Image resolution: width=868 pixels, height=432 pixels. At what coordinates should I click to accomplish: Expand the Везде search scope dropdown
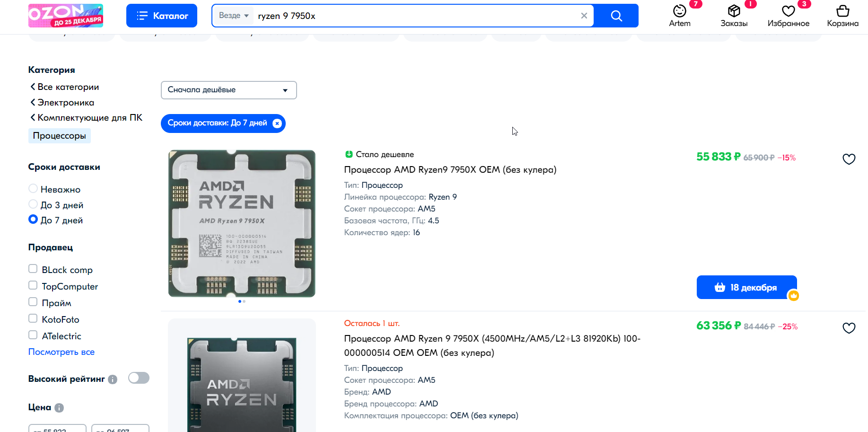pyautogui.click(x=234, y=16)
